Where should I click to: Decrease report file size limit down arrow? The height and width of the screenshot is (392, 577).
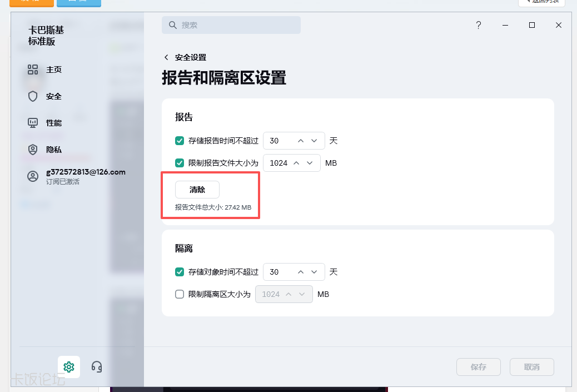tap(310, 163)
